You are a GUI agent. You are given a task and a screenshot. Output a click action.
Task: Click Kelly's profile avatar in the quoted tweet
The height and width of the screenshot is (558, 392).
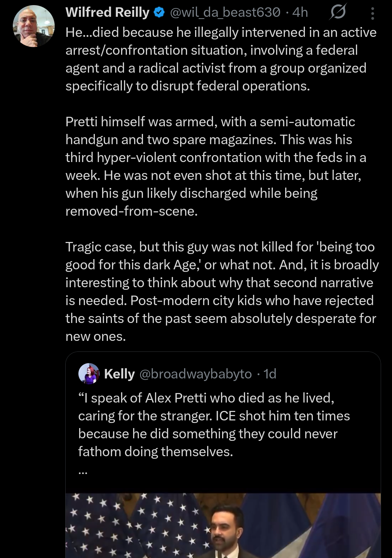click(89, 374)
